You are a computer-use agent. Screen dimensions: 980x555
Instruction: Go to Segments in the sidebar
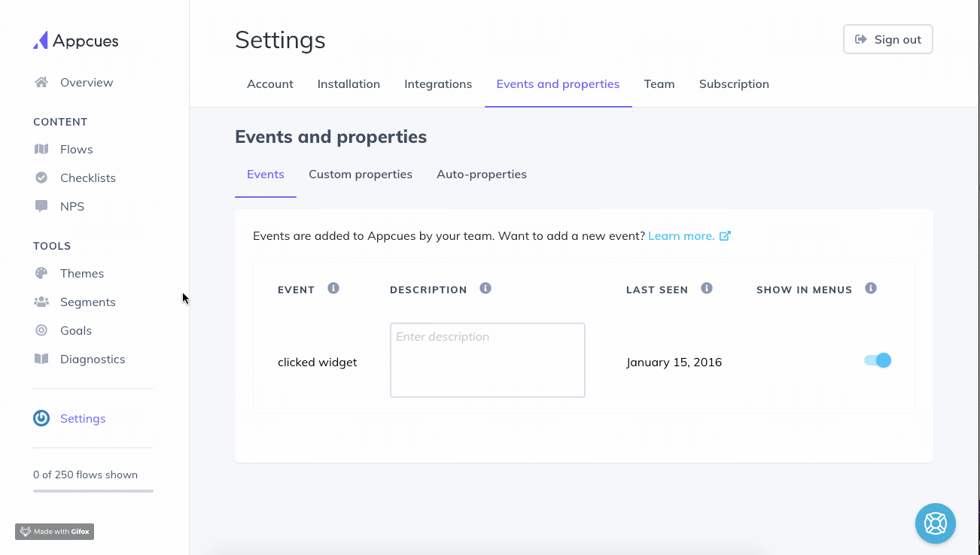click(x=88, y=302)
